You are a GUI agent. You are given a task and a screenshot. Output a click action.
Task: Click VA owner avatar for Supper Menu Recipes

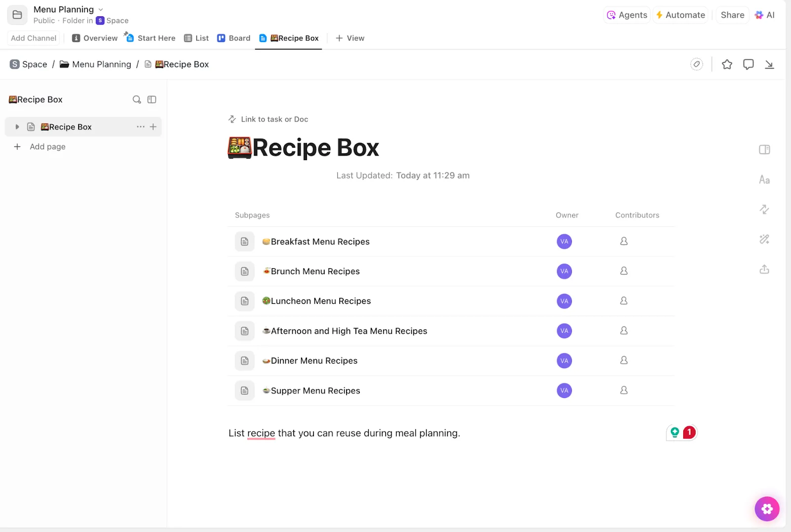tap(564, 391)
